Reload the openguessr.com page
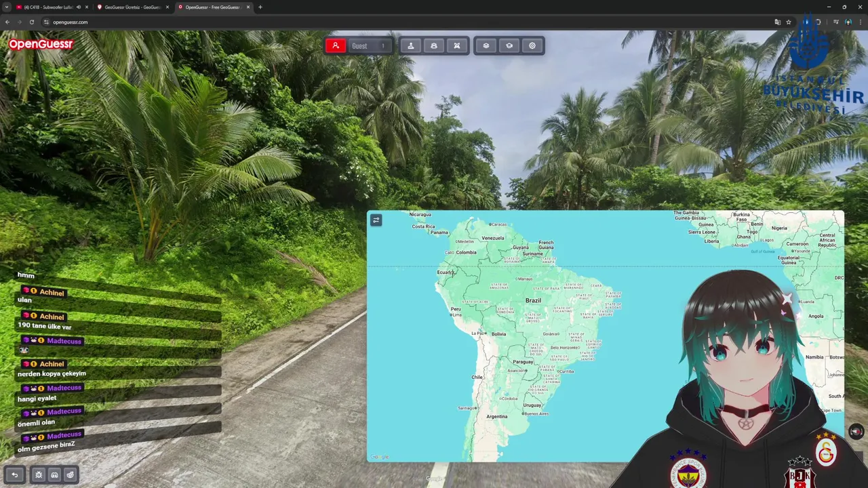 point(32,22)
